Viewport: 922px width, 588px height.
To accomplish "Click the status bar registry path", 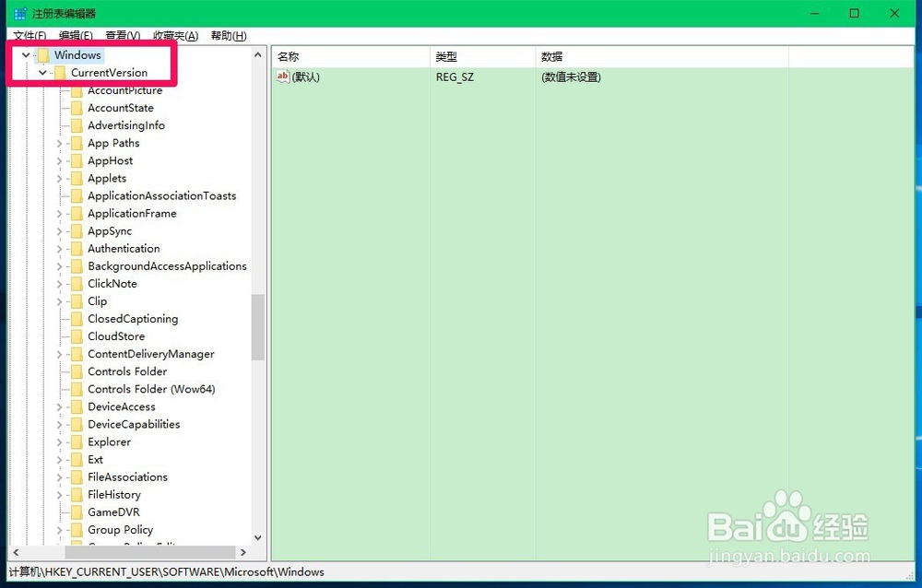I will tap(166, 572).
